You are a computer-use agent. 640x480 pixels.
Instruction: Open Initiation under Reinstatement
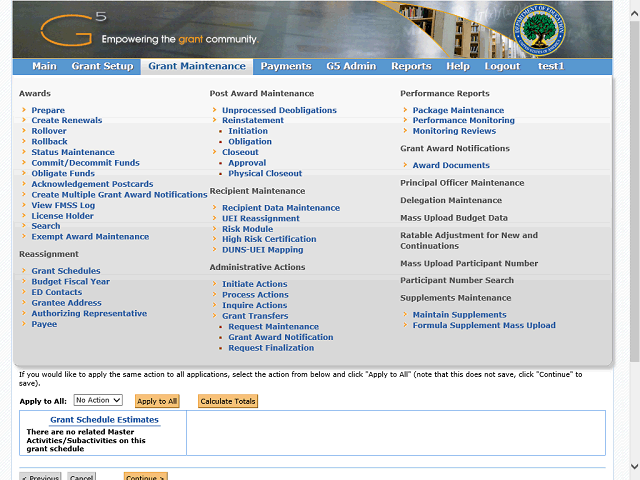(248, 131)
